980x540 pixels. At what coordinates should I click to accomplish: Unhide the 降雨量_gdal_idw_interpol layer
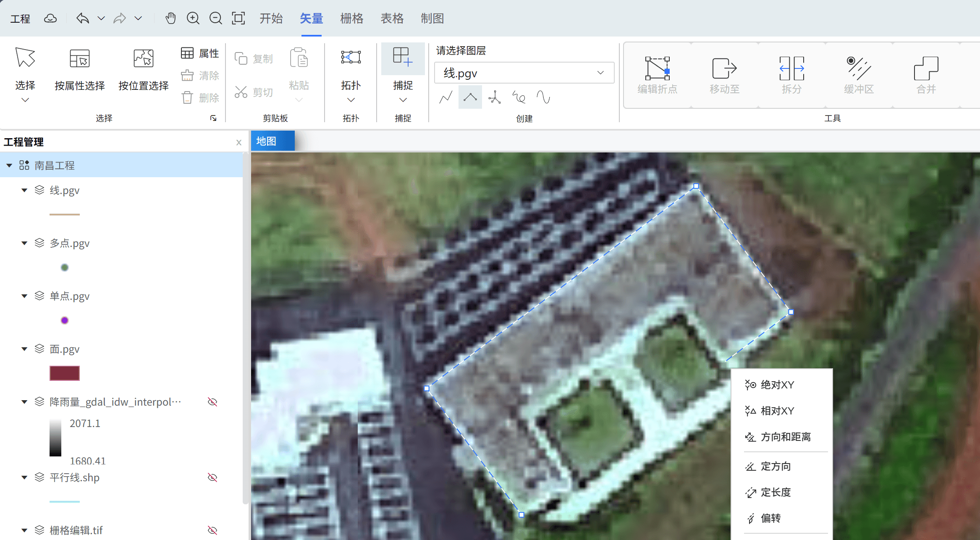tap(212, 402)
